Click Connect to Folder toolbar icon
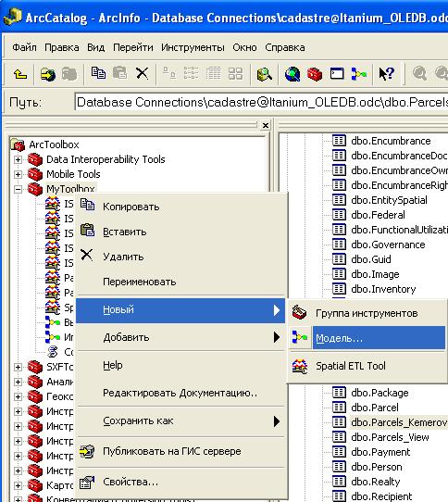The height and width of the screenshot is (502, 448). [x=48, y=74]
